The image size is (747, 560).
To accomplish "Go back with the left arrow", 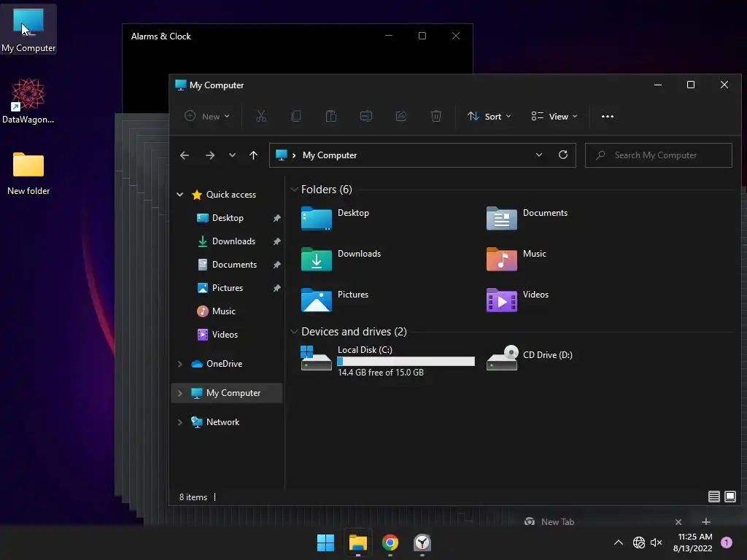I will pyautogui.click(x=185, y=155).
